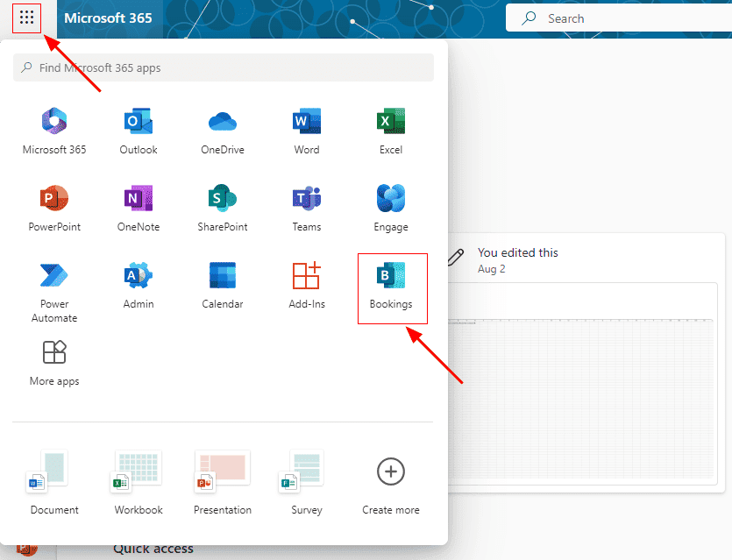Open the Word app

pos(307,131)
